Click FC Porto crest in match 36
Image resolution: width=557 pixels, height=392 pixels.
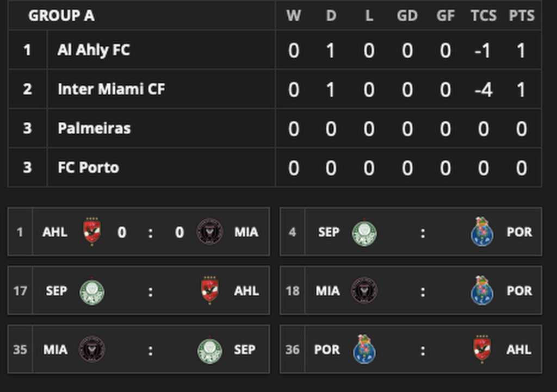click(x=364, y=350)
